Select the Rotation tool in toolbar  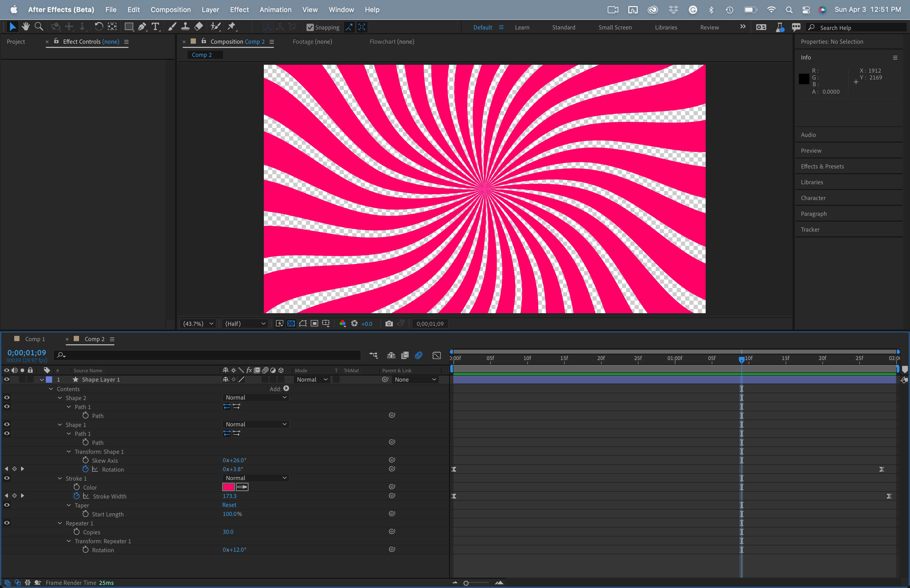[98, 27]
